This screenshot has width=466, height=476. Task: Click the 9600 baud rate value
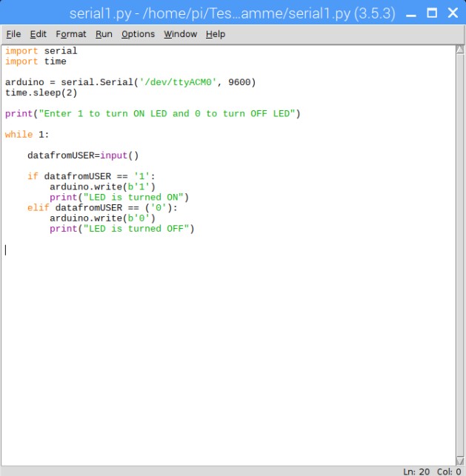[239, 82]
